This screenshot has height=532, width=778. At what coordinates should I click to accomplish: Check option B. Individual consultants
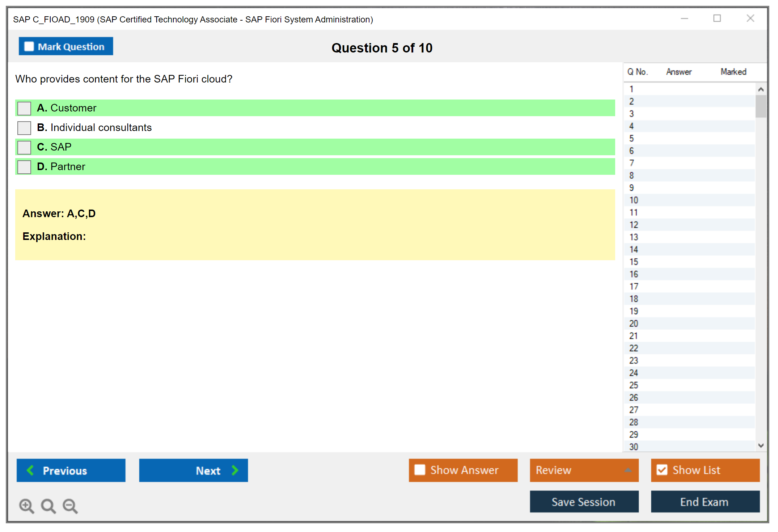tap(24, 128)
